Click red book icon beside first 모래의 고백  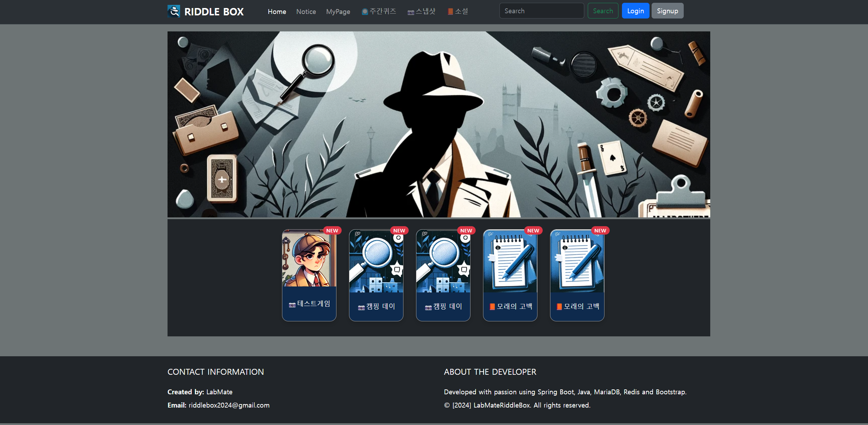492,307
